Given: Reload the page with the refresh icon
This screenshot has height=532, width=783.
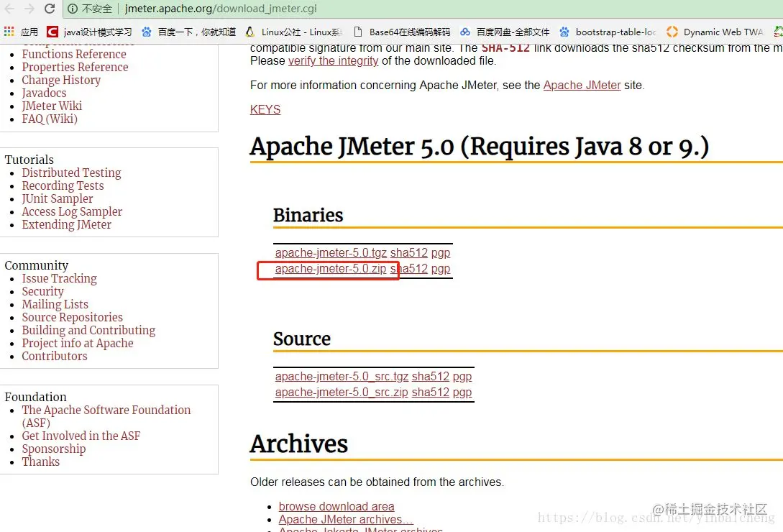Looking at the screenshot, I should click(x=50, y=9).
